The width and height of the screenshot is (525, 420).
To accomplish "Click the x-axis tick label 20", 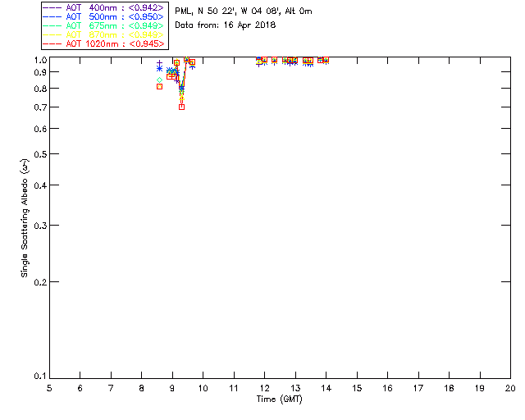I will click(x=510, y=388).
